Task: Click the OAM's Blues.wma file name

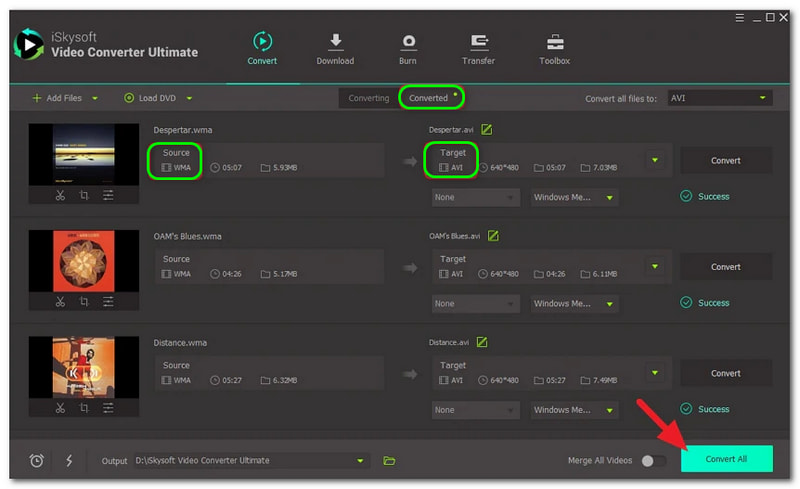Action: 187,236
